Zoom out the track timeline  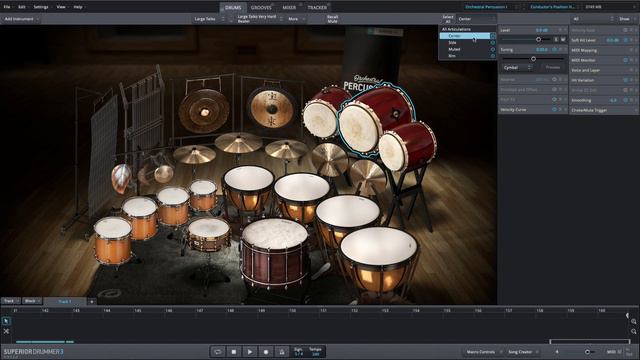coord(633,331)
